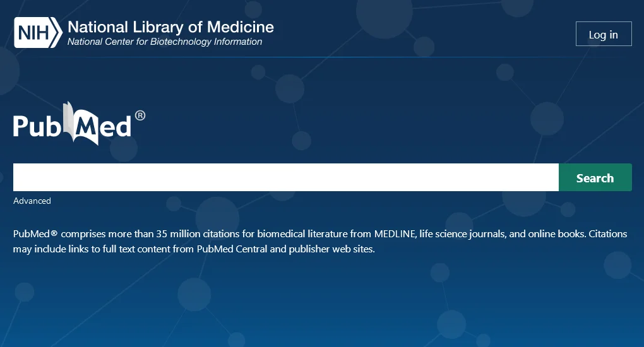Click "PubMed®" at start of description
The width and height of the screenshot is (644, 347).
tap(35, 234)
